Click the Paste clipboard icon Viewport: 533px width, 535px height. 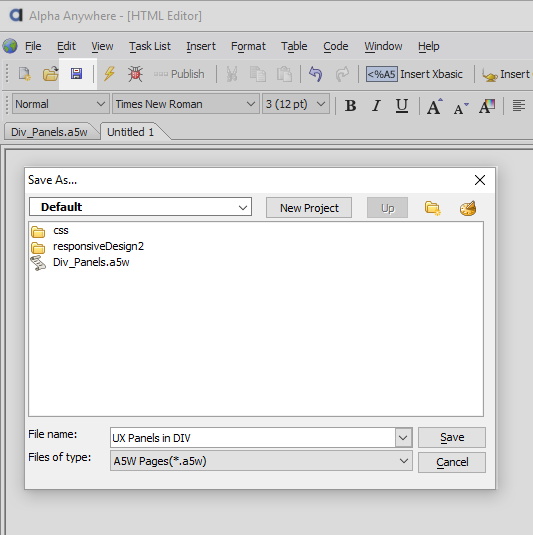click(284, 74)
